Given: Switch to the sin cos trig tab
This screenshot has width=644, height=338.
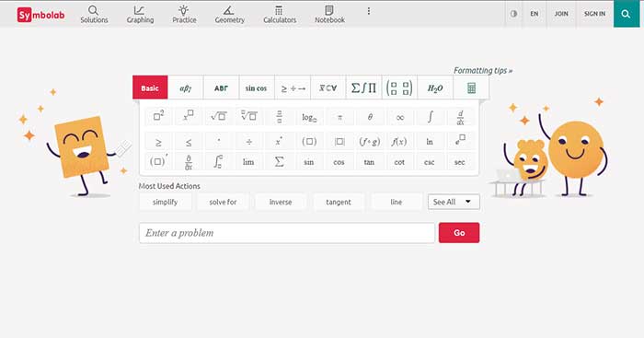Looking at the screenshot, I should 257,87.
